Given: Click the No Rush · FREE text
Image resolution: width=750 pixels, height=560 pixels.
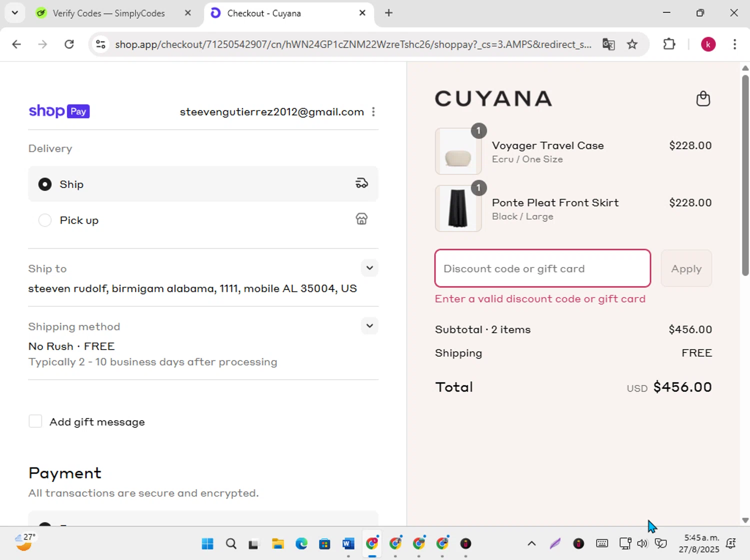Looking at the screenshot, I should [71, 346].
